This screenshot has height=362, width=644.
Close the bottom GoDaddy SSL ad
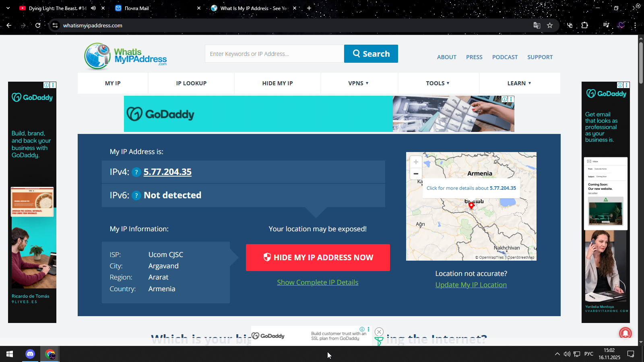(379, 332)
